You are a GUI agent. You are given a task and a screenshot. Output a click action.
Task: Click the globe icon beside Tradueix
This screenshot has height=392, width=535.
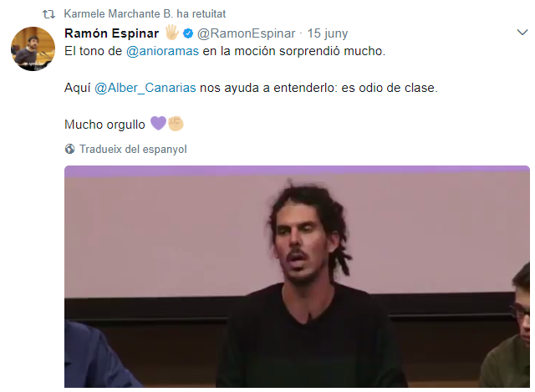click(70, 149)
